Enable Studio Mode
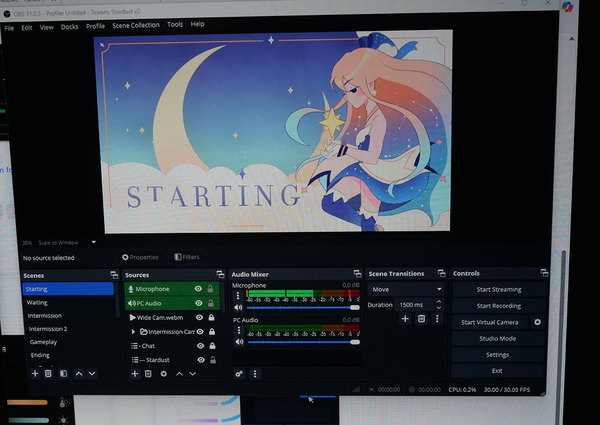The height and width of the screenshot is (425, 600). pos(497,339)
